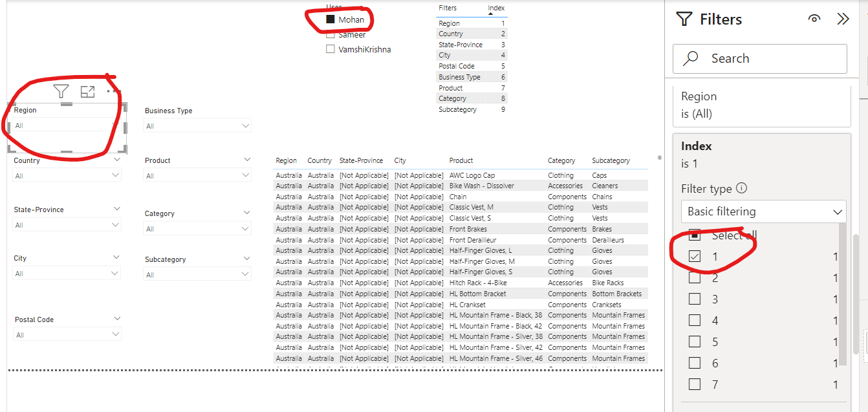868x412 pixels.
Task: Open more options ellipsis above Region slicer
Action: point(113,91)
